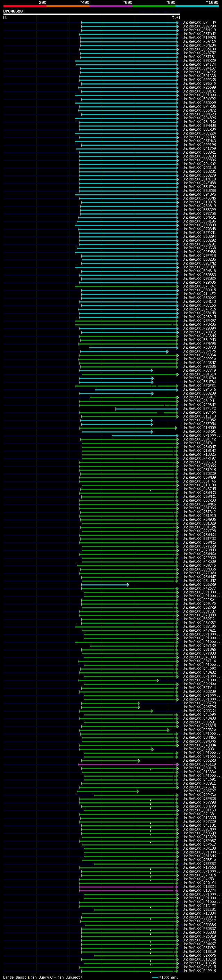Viewport: 222px width, 980px height.
Task: Pick hit UniRef100_A2ZHA2
Action: pyautogui.click(x=199, y=137)
